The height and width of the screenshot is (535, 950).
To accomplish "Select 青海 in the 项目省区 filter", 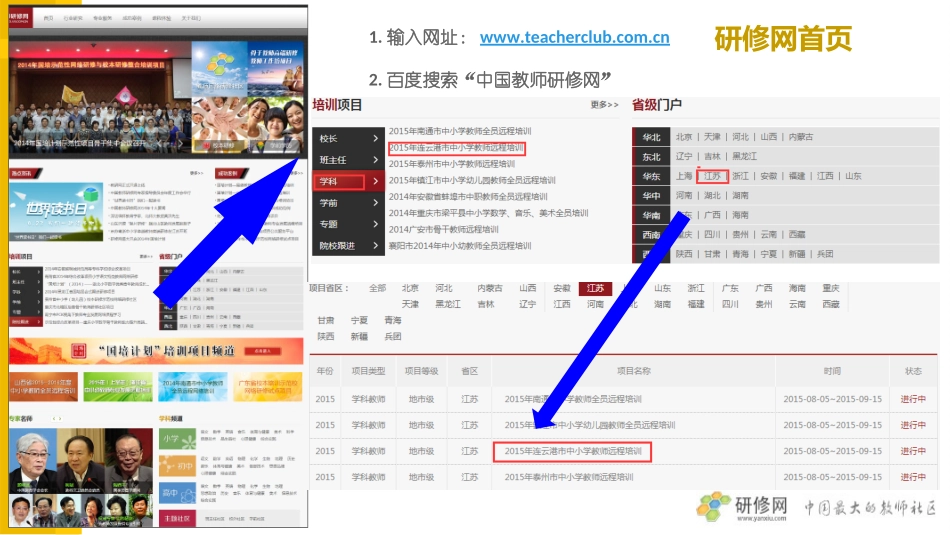I will (393, 321).
